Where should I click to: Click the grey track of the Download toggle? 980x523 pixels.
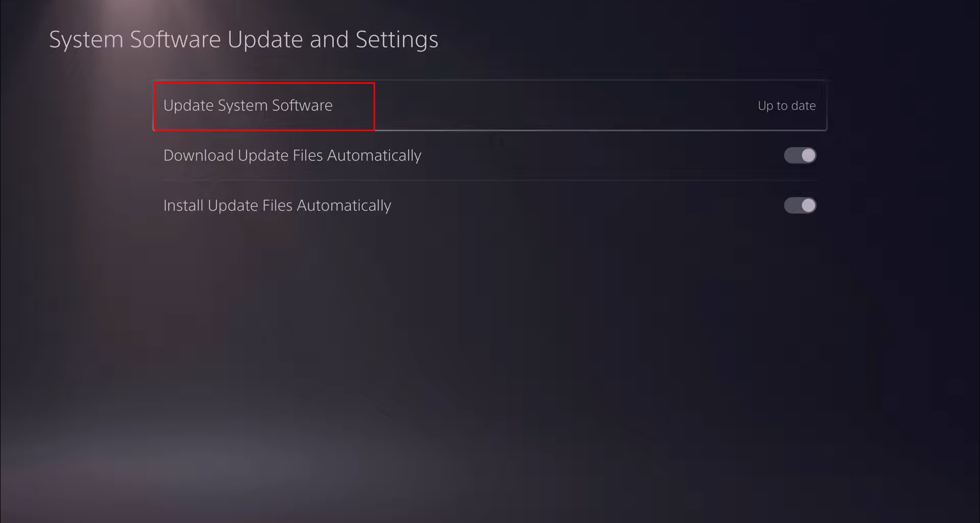(792, 155)
